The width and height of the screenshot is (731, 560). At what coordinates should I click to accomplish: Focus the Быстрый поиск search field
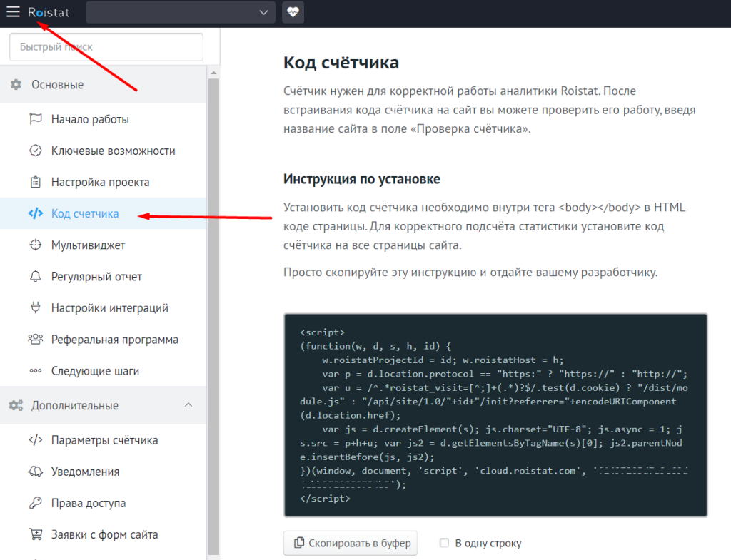[x=106, y=47]
